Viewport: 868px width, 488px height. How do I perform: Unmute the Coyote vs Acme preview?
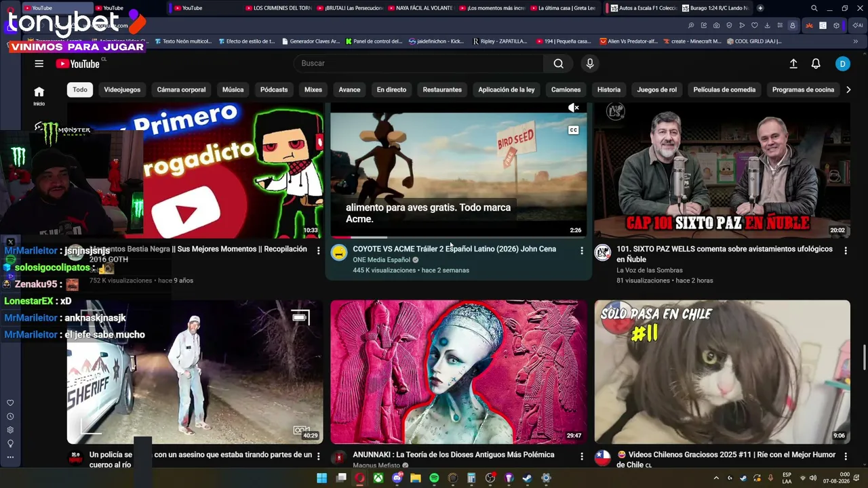click(574, 108)
